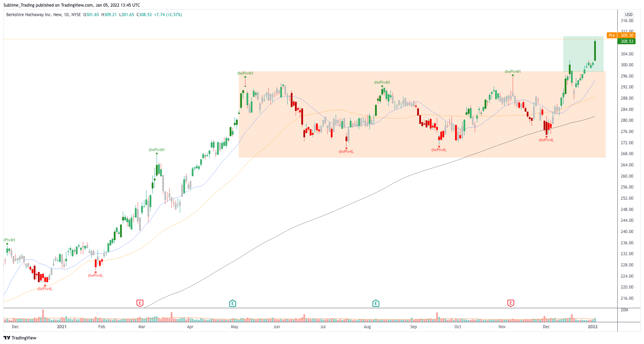Open the green earnings marker in August
The height and width of the screenshot is (344, 644).
[x=376, y=303]
